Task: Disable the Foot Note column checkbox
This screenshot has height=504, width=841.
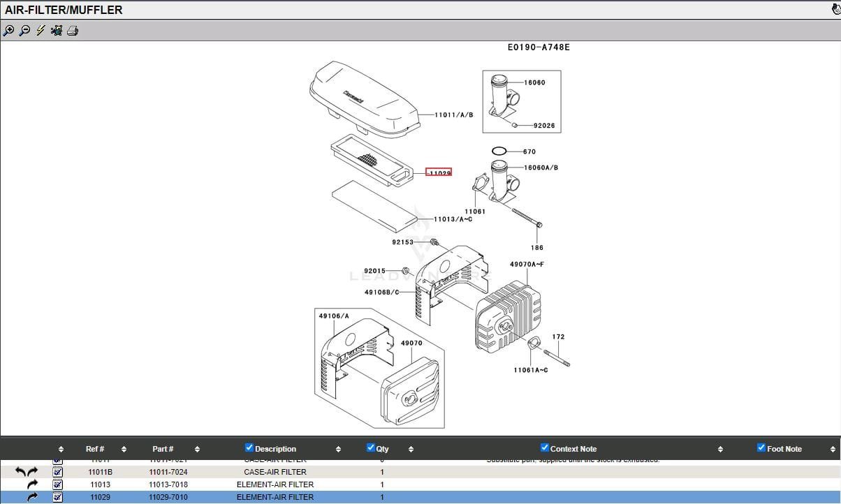Action: [x=761, y=448]
